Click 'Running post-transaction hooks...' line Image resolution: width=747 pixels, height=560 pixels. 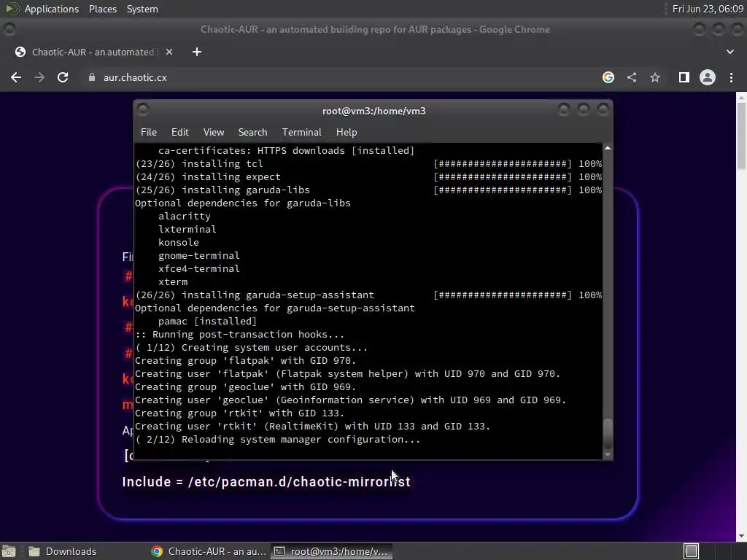pyautogui.click(x=239, y=334)
